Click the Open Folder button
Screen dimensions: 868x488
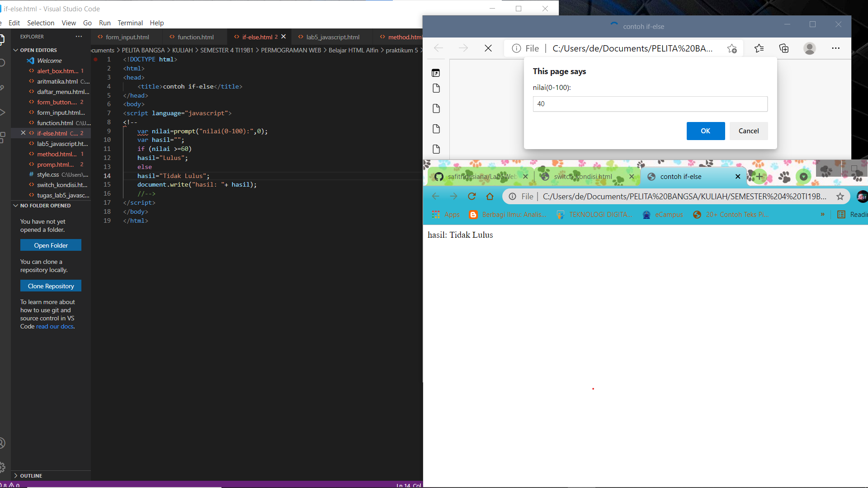tap(51, 245)
